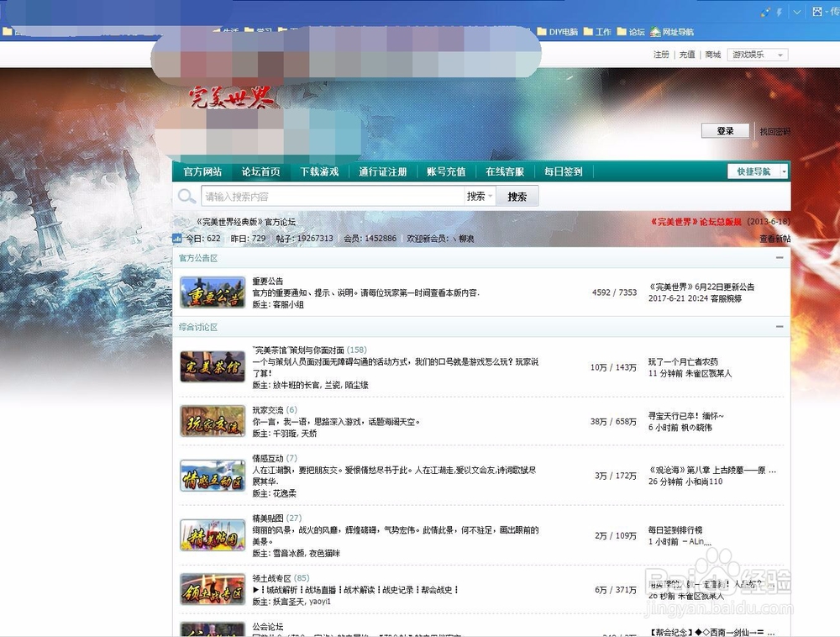This screenshot has height=637, width=840.
Task: Click the statistics bar-chart icon before 今日: 622
Action: 176,238
